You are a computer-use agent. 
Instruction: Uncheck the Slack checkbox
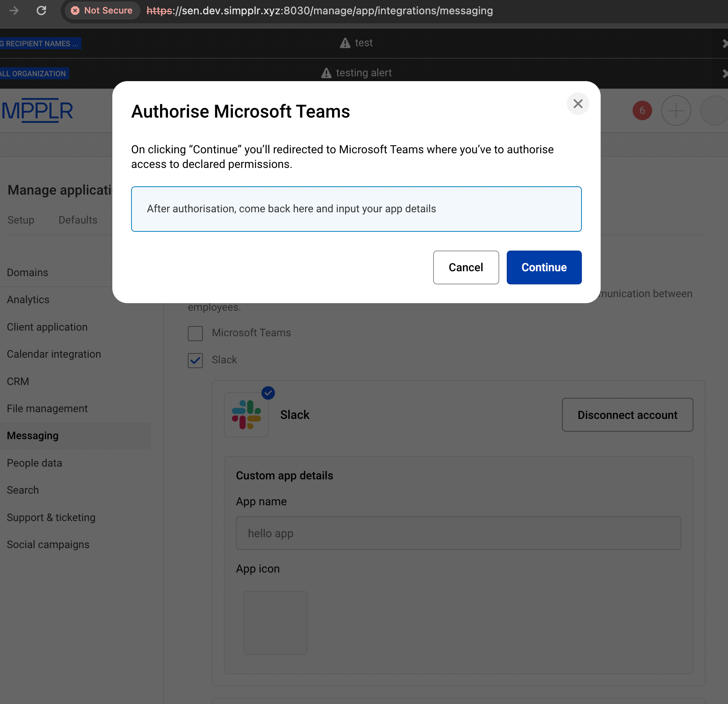[195, 360]
